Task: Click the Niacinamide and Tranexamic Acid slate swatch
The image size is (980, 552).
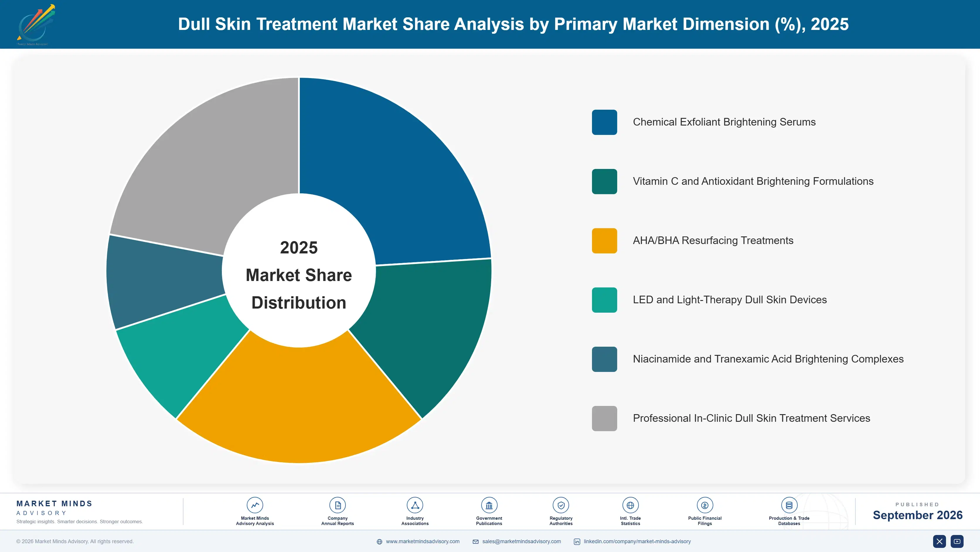Action: tap(604, 359)
